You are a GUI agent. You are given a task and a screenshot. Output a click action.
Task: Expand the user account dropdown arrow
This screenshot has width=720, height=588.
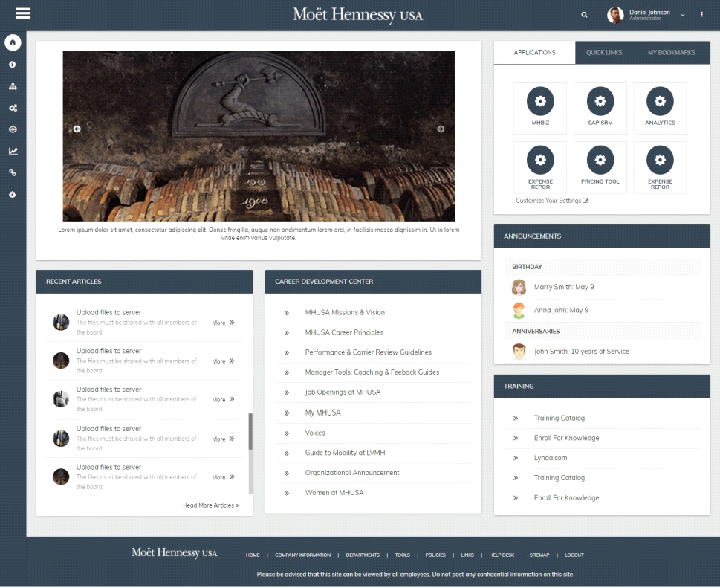(x=683, y=15)
